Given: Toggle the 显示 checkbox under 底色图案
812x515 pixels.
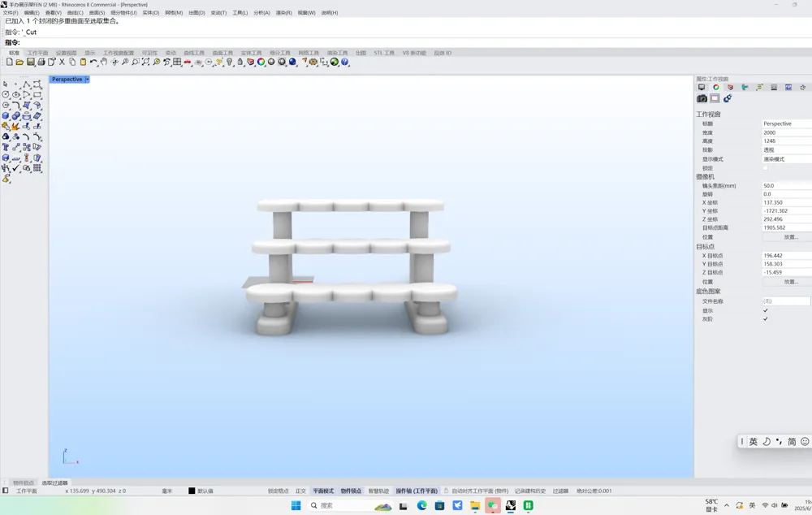Looking at the screenshot, I should (766, 310).
